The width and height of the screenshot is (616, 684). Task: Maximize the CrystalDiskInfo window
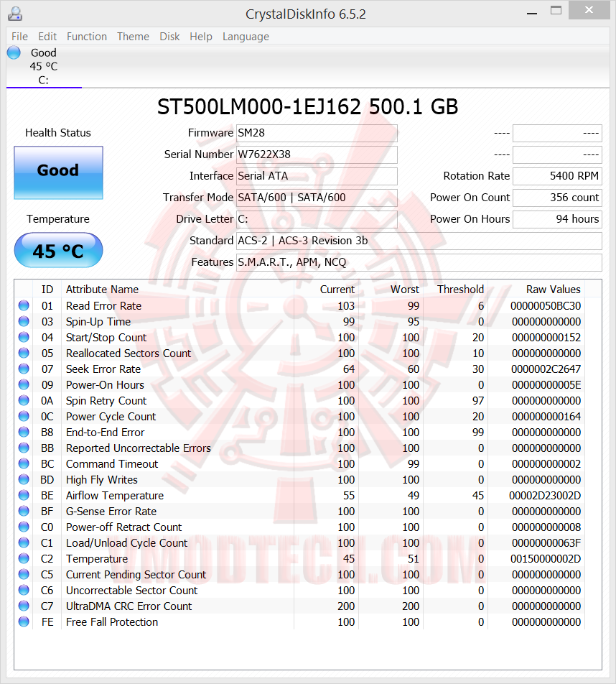pos(556,11)
